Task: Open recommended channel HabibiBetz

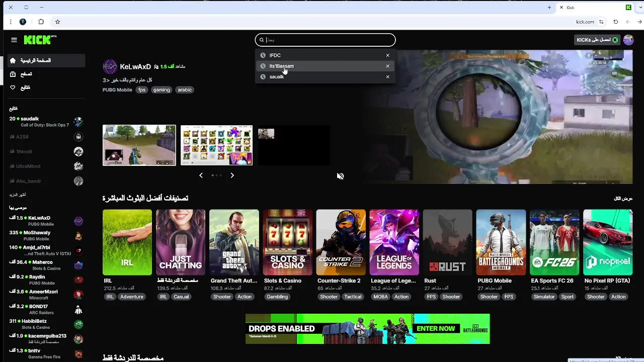Action: (46, 324)
